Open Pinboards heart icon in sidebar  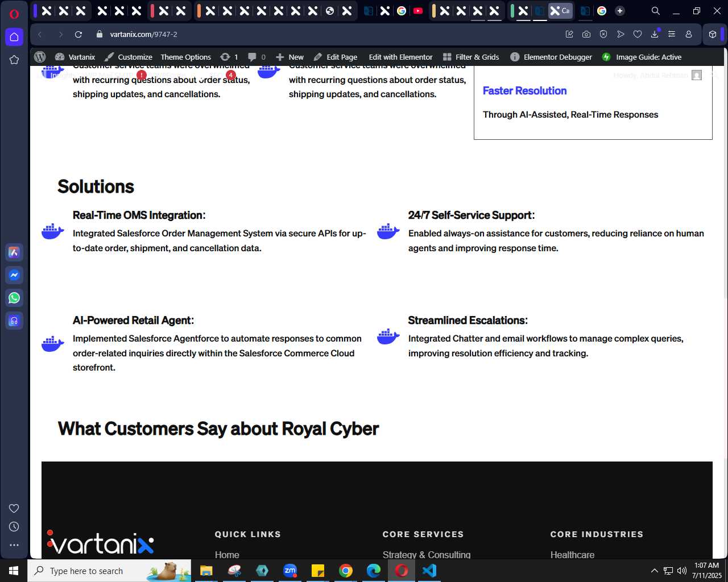point(14,508)
